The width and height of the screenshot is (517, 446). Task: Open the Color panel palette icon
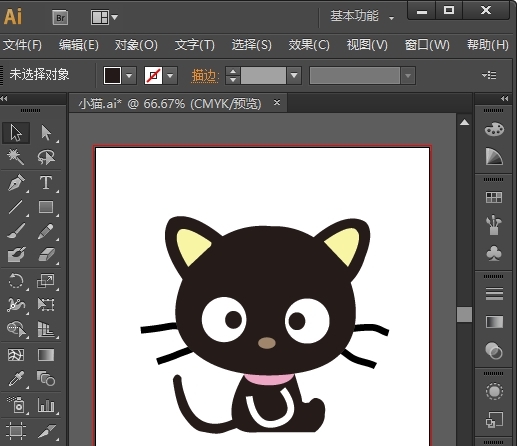click(494, 129)
